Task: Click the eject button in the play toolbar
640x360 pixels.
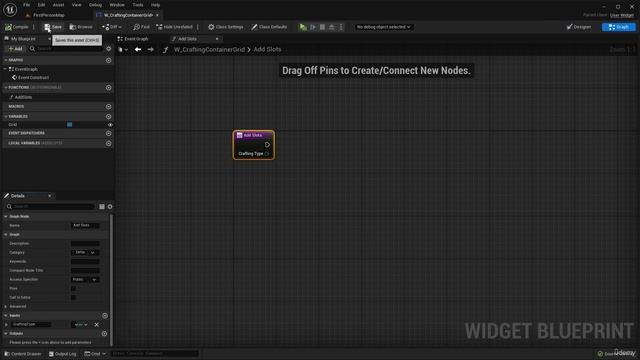Action: (331, 27)
